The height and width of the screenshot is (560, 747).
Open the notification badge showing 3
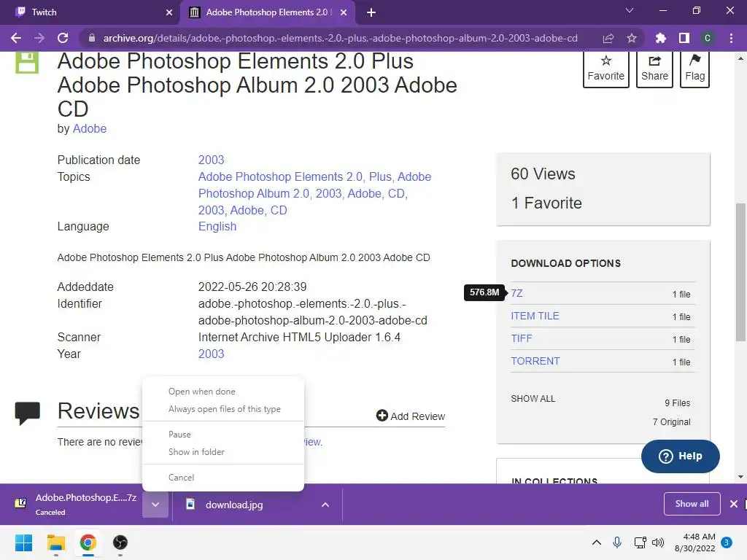[x=727, y=542]
